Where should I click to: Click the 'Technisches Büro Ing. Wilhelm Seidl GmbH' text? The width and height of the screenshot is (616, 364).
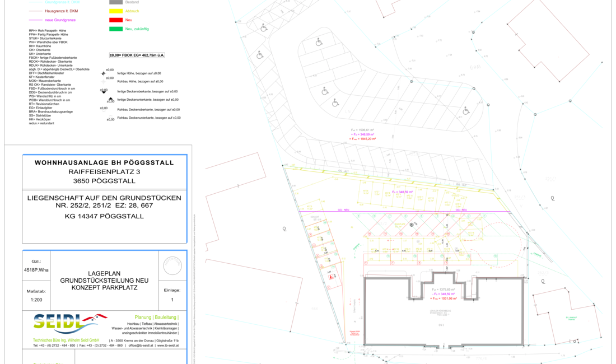66,340
